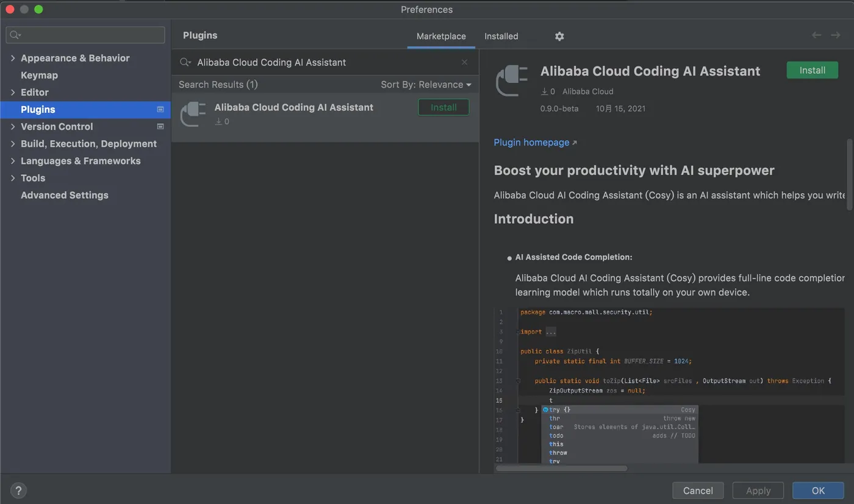Screen dimensions: 854x504
Task: Focus the settings search input field
Action: [85, 35]
